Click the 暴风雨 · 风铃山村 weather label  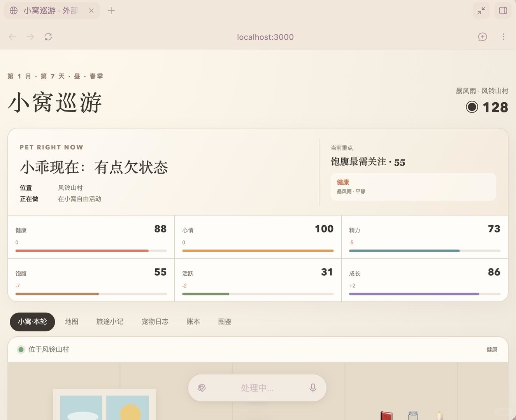click(482, 91)
